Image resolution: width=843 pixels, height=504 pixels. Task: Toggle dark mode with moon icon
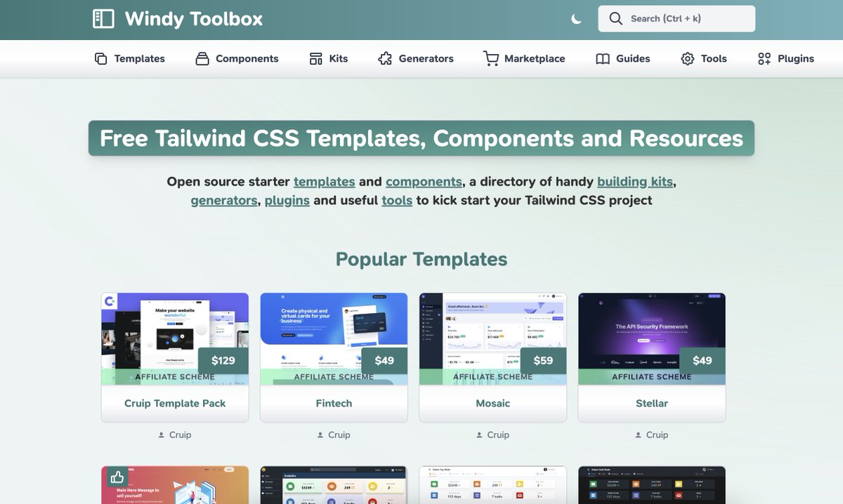[577, 19]
